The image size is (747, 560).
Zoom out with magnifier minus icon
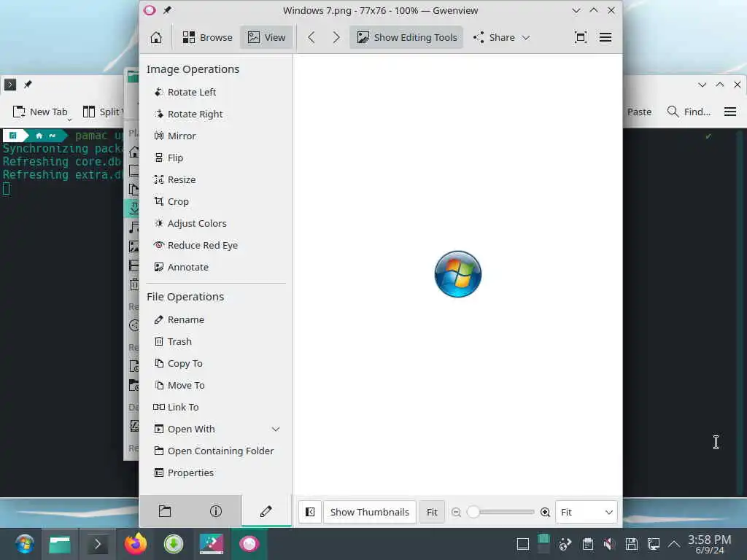456,512
